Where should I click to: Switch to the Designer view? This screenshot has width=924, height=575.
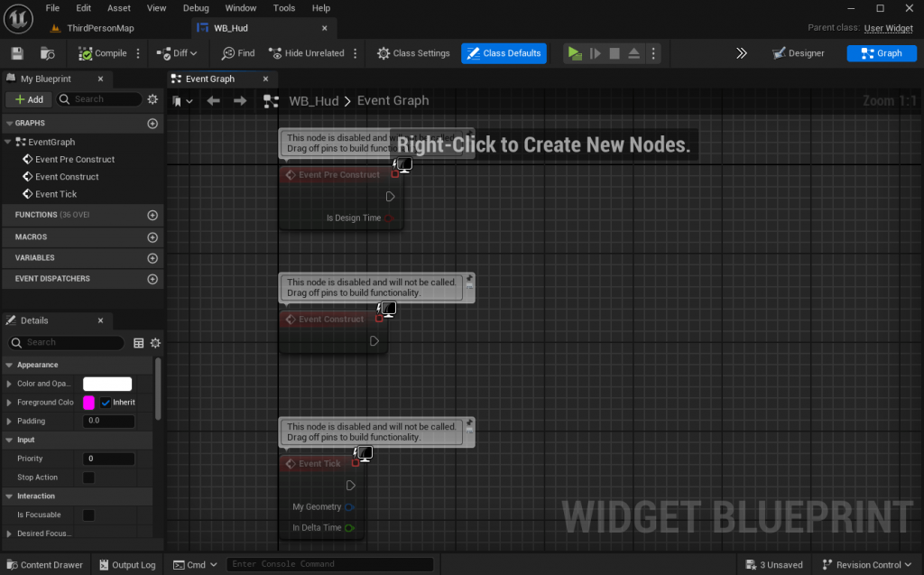798,52
